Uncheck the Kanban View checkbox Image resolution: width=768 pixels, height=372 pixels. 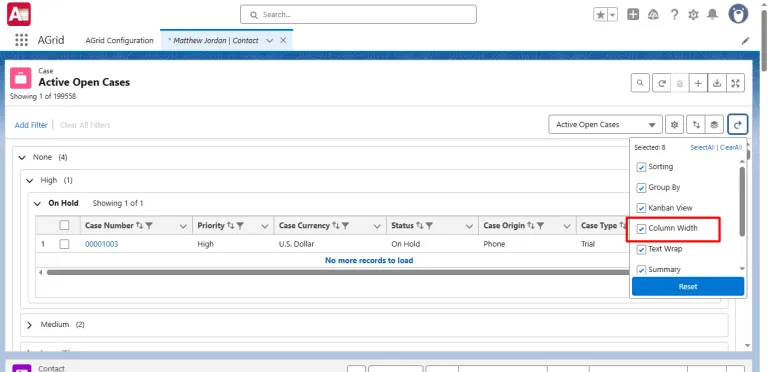coord(641,209)
